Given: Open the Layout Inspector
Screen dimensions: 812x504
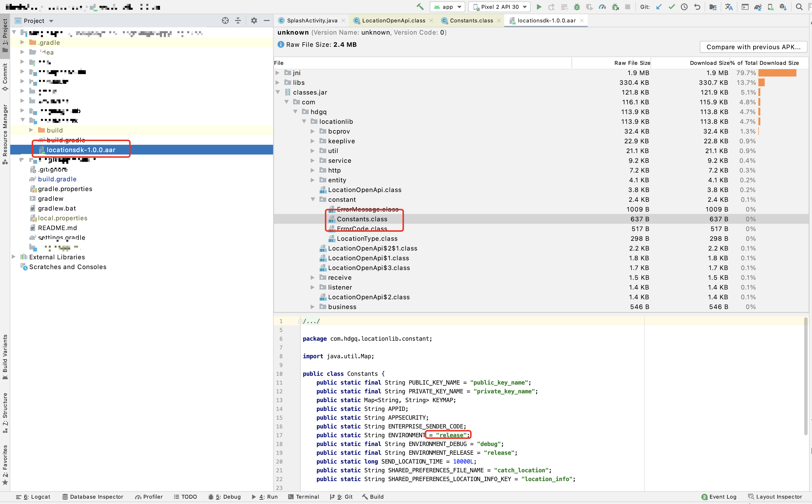Looking at the screenshot, I should [x=775, y=497].
